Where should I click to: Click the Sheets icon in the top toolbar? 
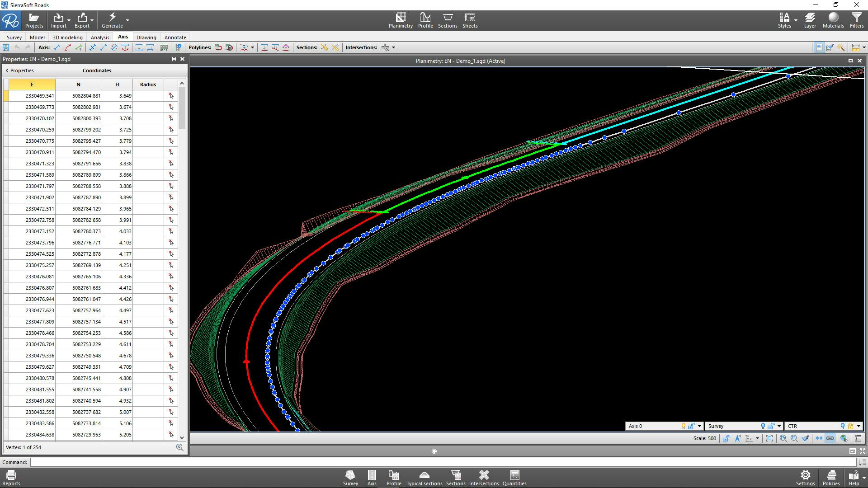point(470,20)
